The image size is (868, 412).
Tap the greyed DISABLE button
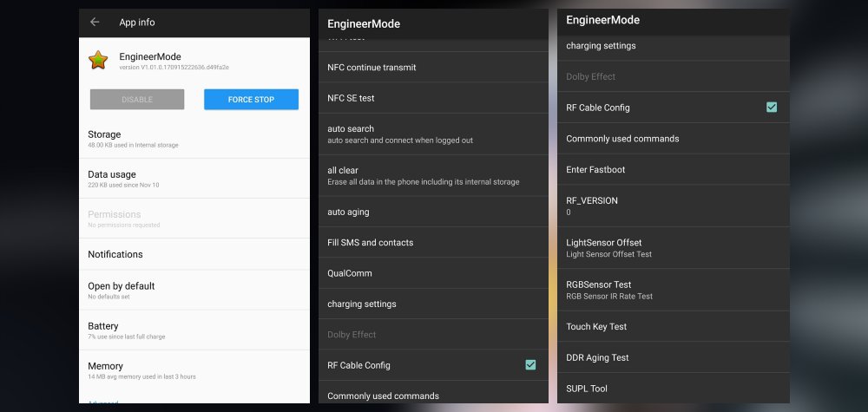coord(137,100)
